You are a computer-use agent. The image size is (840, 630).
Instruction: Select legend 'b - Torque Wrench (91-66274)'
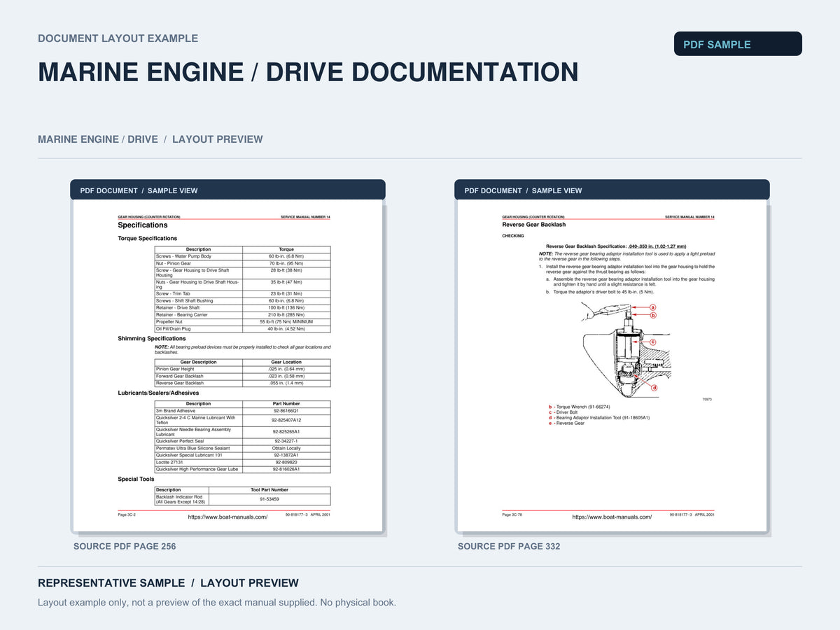[x=580, y=407]
